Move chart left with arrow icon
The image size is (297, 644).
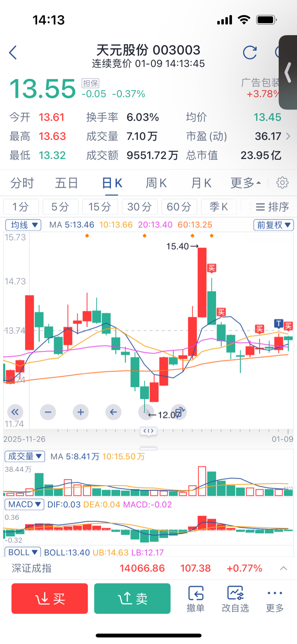(x=113, y=412)
